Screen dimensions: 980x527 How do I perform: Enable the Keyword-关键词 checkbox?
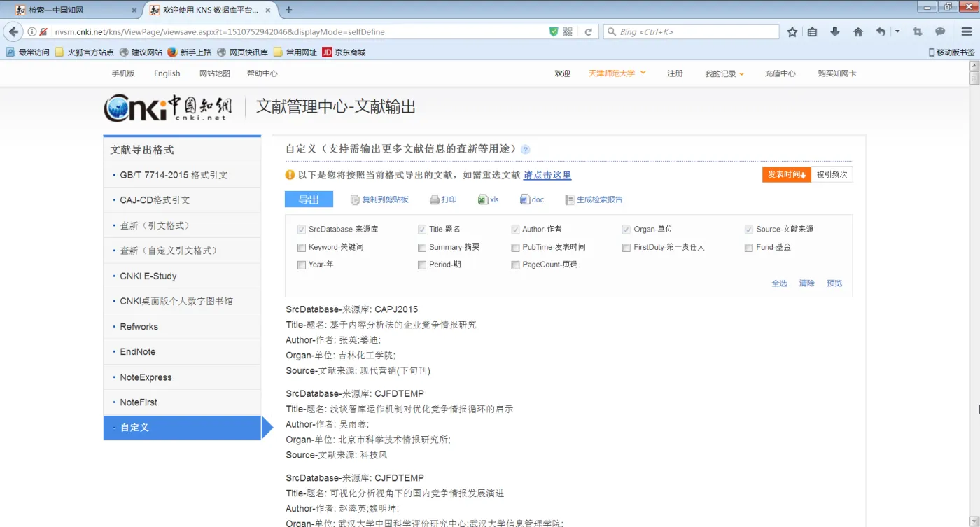pos(302,247)
